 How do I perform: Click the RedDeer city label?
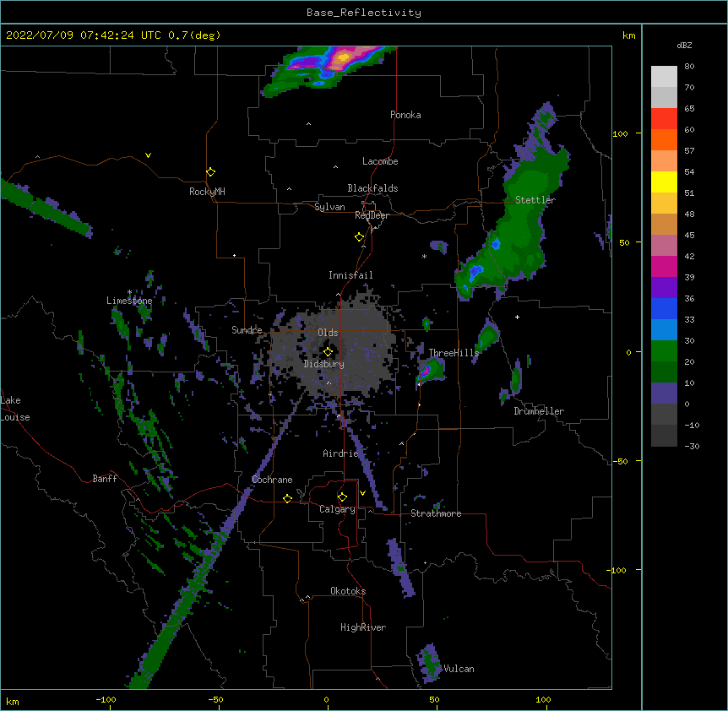(x=372, y=215)
